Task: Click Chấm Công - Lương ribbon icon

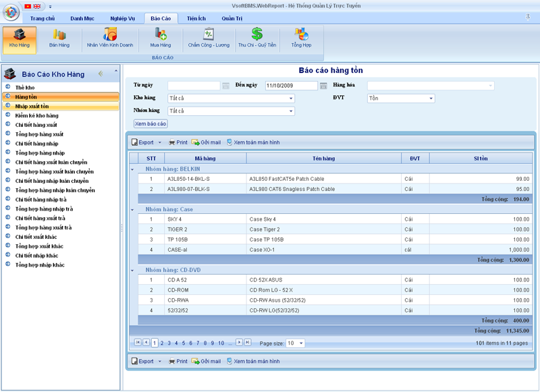Action: [x=209, y=38]
